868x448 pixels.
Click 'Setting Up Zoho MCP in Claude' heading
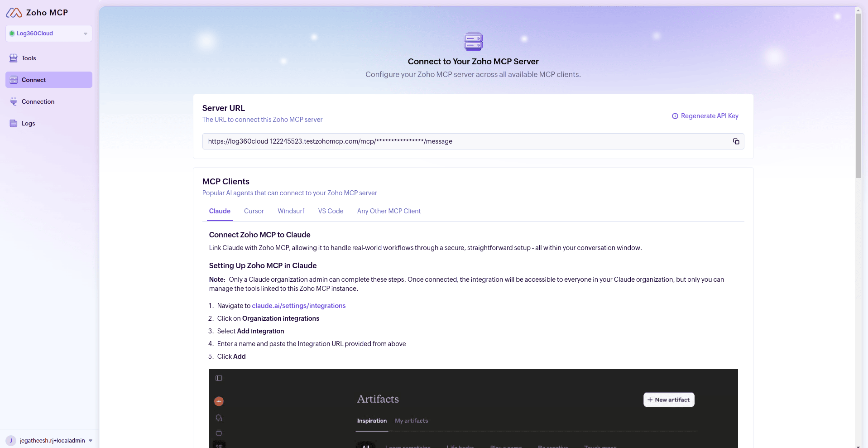click(263, 265)
